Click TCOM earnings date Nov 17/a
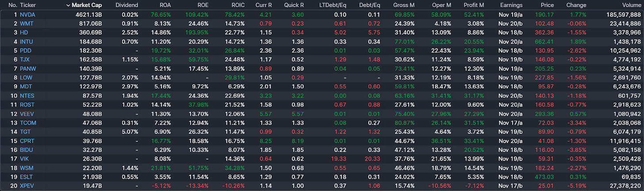The width and height of the screenshot is (644, 191). pos(510,122)
